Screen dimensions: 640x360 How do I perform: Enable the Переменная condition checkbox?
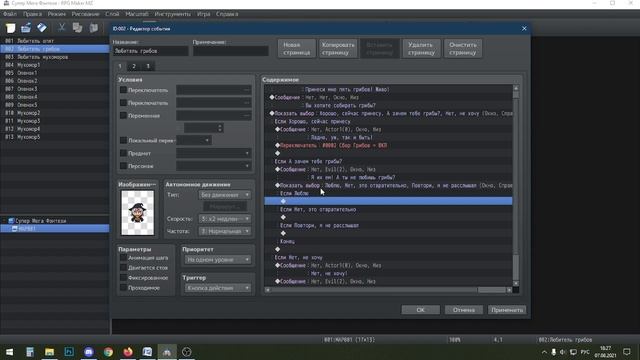[123, 116]
